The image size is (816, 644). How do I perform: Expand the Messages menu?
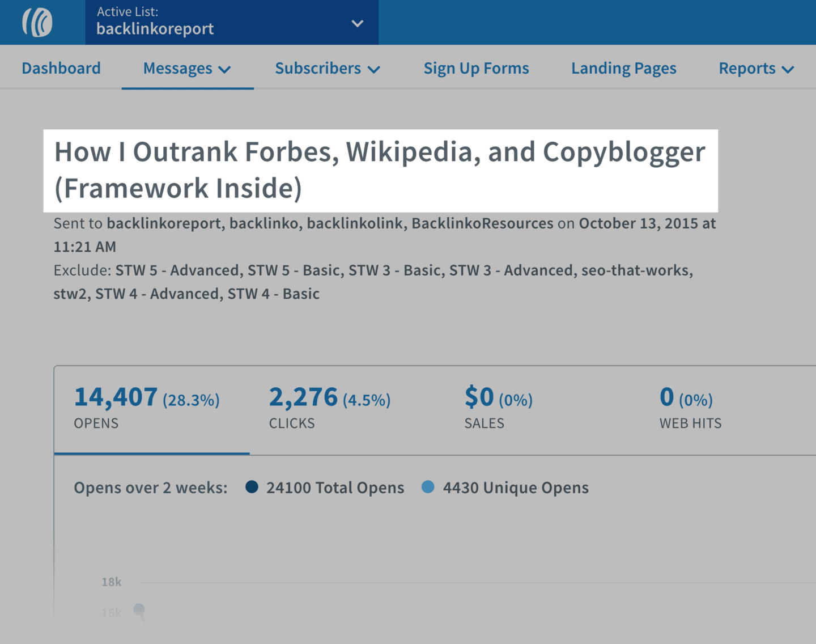point(187,69)
